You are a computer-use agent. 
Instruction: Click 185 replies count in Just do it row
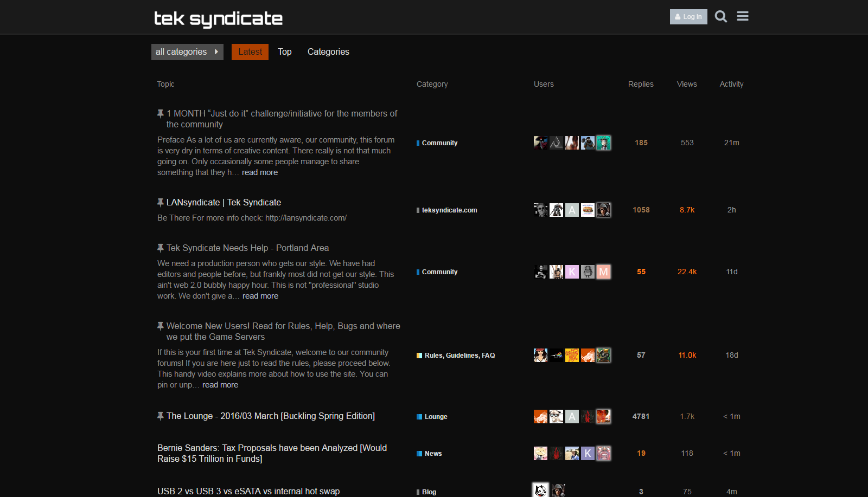pos(641,143)
